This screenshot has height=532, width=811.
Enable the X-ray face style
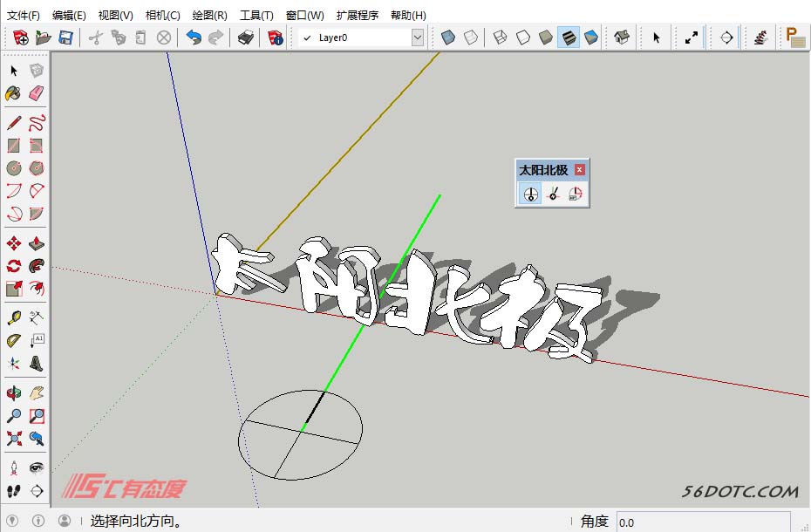pyautogui.click(x=447, y=38)
